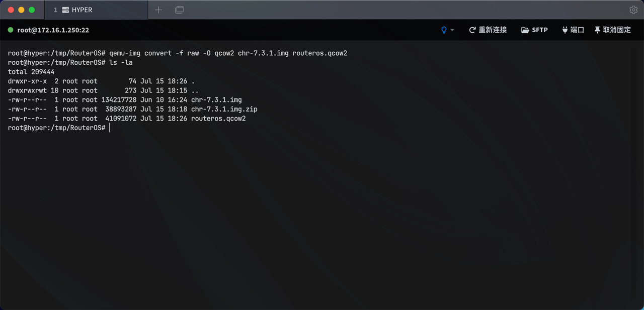This screenshot has width=644, height=310.
Task: Click the file size 134217728
Action: coord(119,100)
